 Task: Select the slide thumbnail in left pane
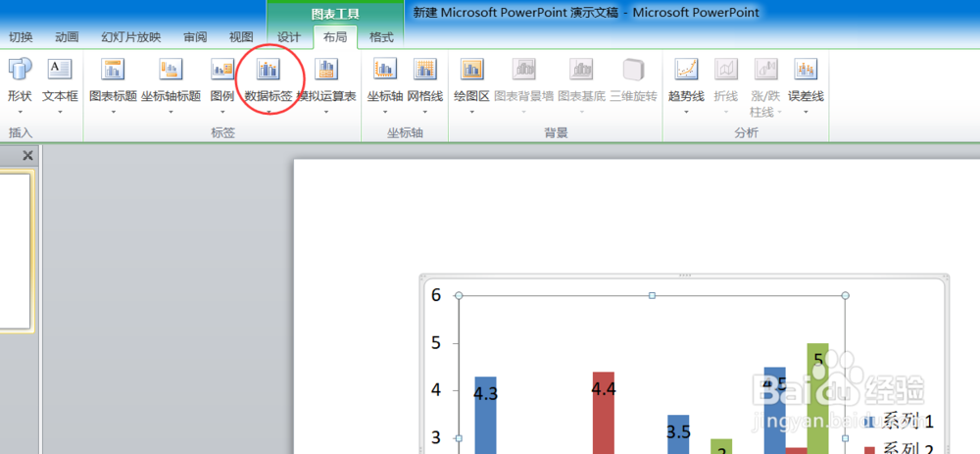(13, 251)
